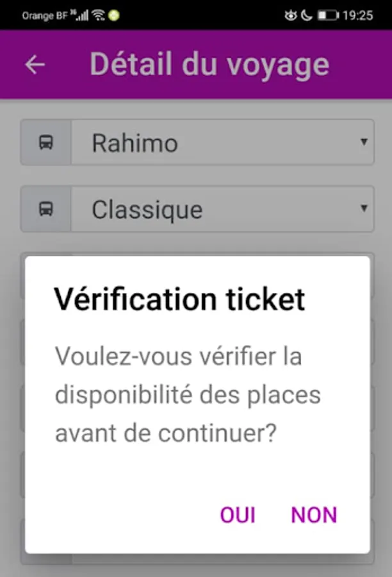
Task: Open the Rahimo company dropdown
Action: click(223, 142)
